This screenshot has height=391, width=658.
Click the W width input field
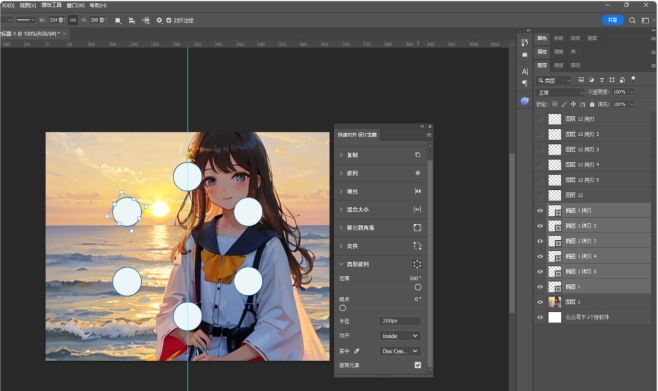coord(57,20)
